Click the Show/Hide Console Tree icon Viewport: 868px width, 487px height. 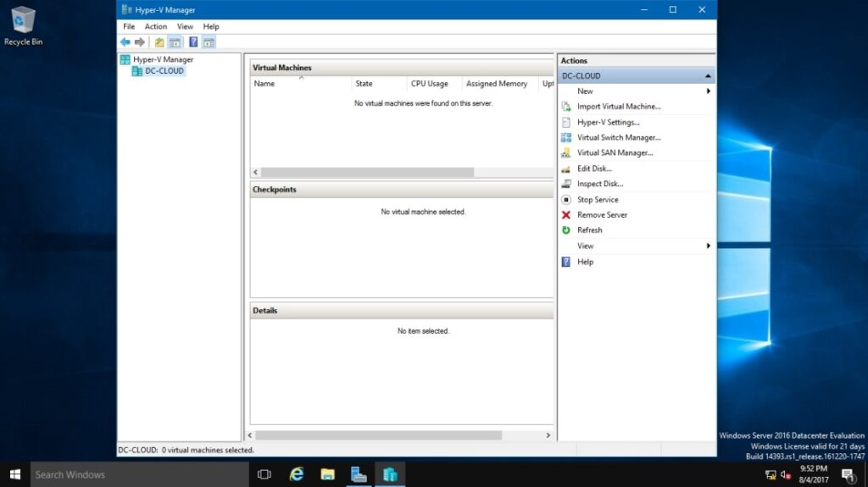coord(175,42)
